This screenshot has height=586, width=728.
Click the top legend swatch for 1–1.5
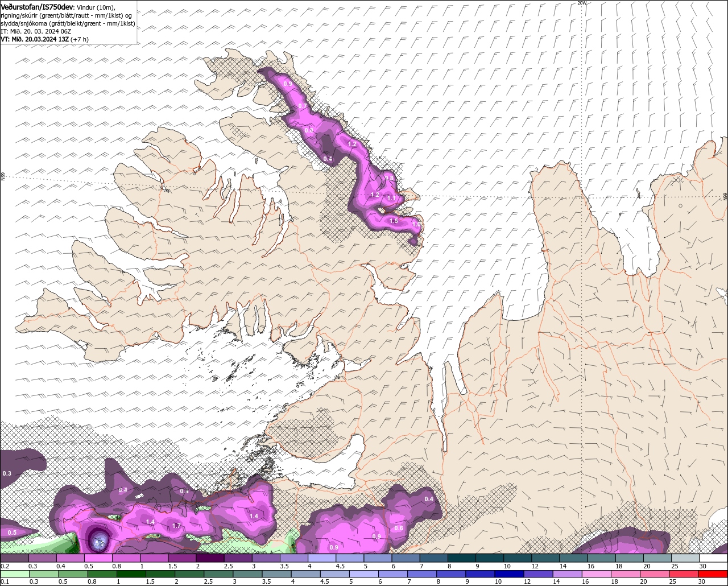click(x=154, y=558)
